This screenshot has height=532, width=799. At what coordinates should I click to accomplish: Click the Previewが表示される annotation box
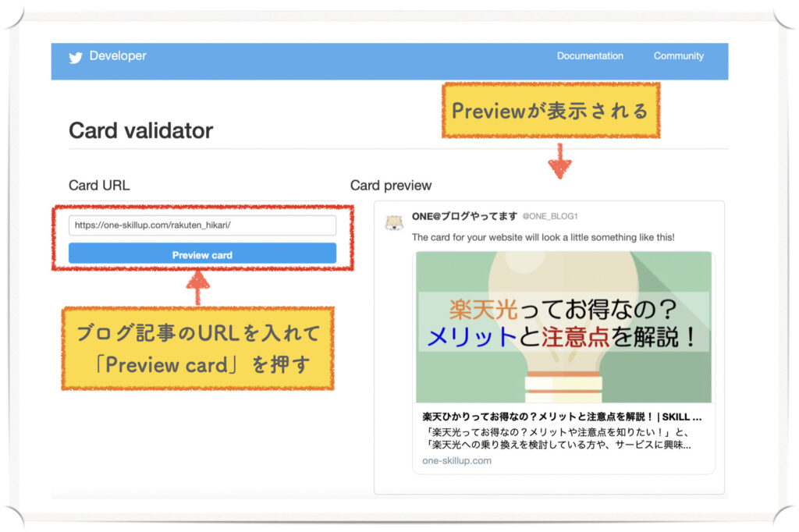[551, 110]
